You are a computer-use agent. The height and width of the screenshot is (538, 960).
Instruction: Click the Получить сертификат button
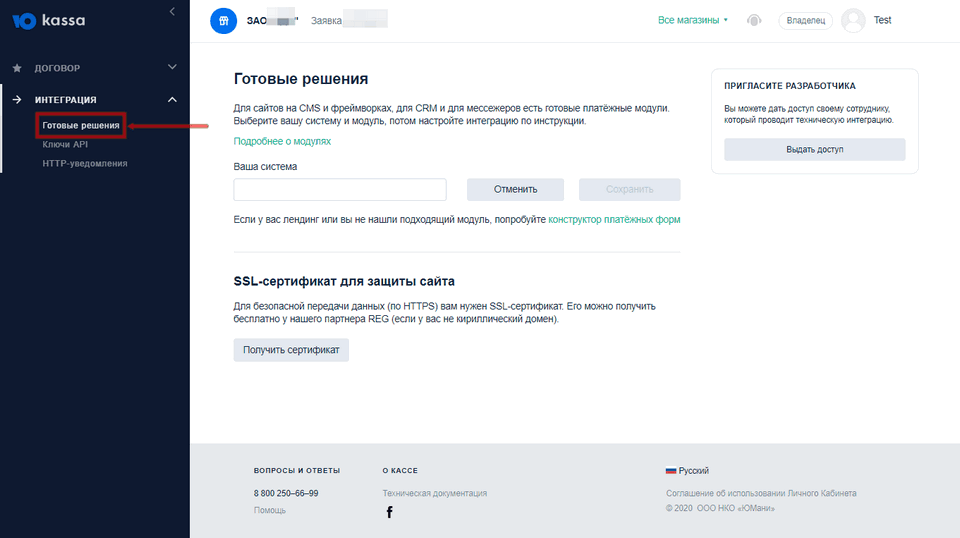click(x=291, y=350)
